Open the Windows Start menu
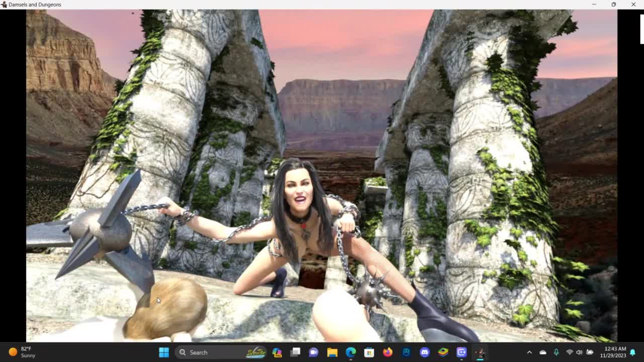Screen dimensions: 644x362 pos(164,352)
